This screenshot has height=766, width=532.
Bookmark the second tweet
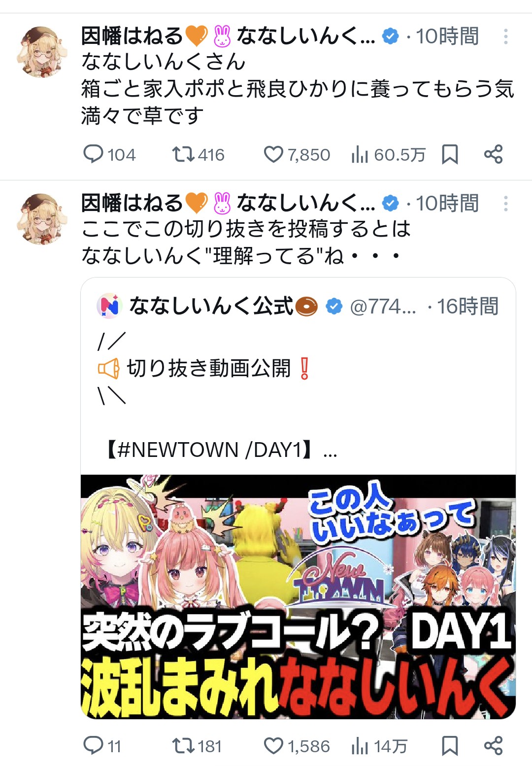450,745
